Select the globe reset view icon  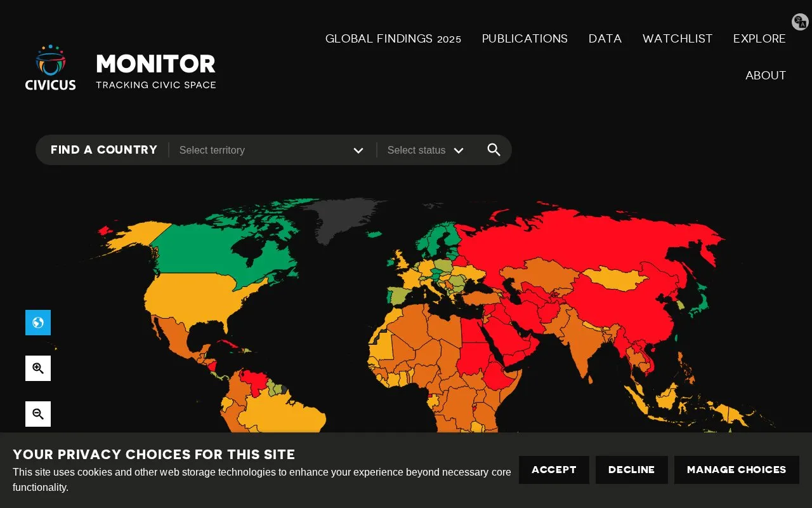pyautogui.click(x=38, y=323)
